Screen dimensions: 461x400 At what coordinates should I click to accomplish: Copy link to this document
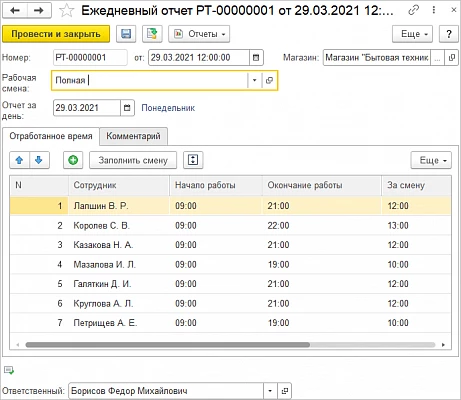(413, 10)
